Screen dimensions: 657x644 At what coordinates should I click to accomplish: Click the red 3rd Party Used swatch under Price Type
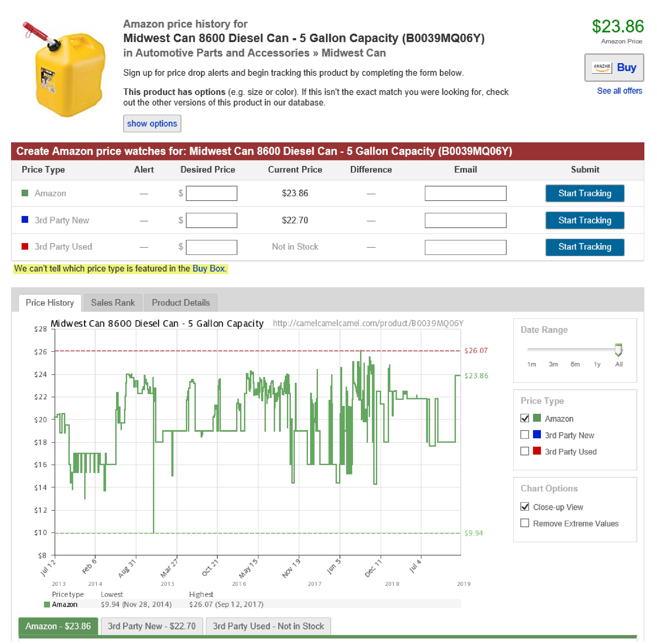tap(537, 451)
